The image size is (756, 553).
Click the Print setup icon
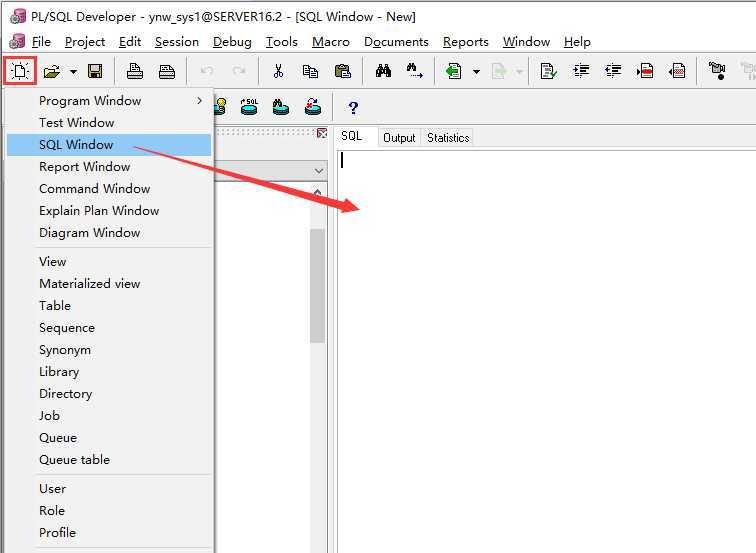coord(167,71)
